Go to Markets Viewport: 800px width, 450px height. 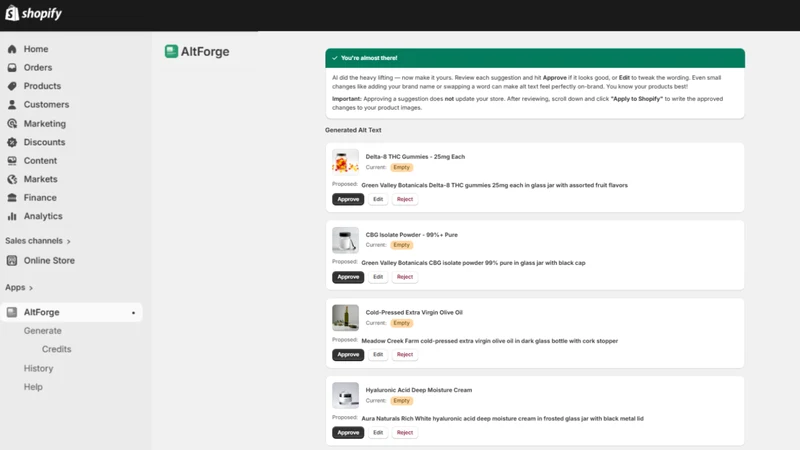point(40,179)
